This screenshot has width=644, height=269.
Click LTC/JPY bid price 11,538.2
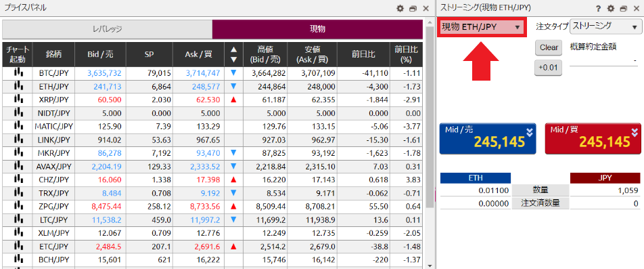(106, 220)
